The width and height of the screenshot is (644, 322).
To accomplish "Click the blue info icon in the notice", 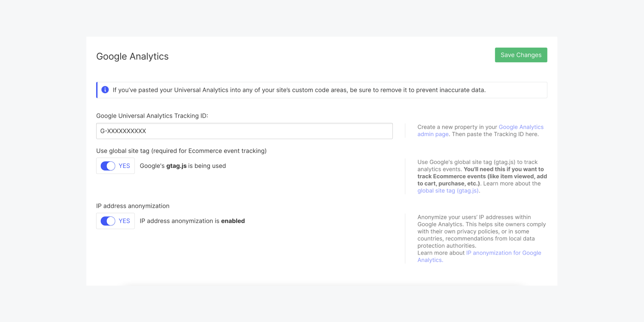I will (105, 90).
